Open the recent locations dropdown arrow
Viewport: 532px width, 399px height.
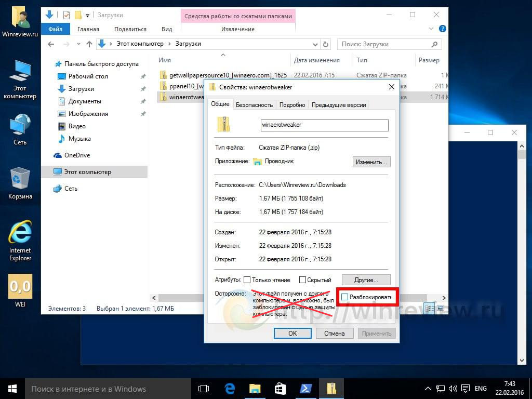click(x=79, y=44)
